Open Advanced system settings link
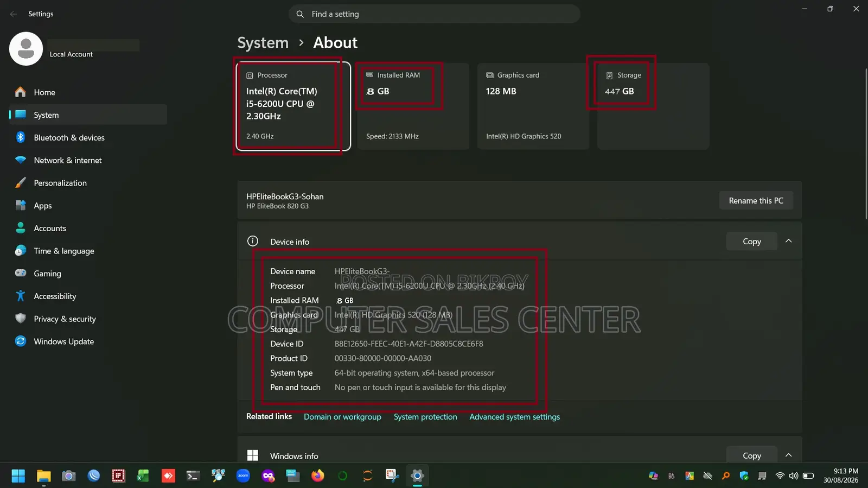 [514, 417]
